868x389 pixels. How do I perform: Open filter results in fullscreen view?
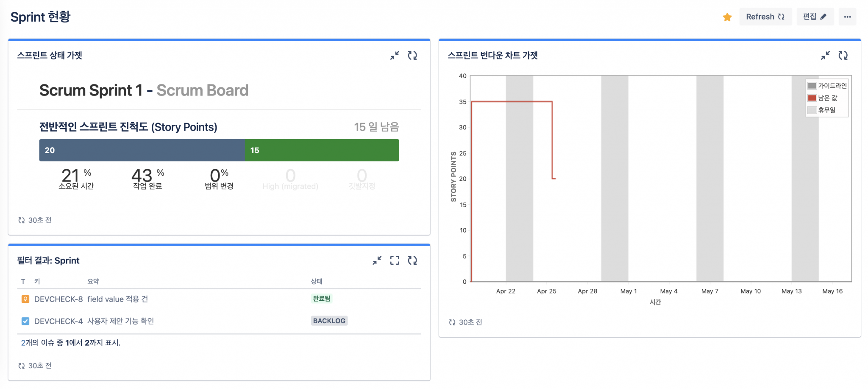point(395,260)
